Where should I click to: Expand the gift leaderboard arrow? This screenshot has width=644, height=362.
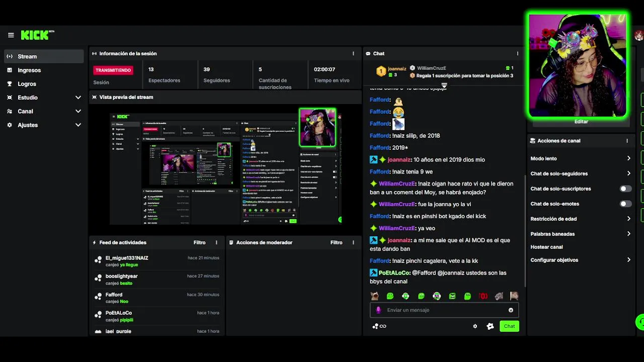pos(444,85)
